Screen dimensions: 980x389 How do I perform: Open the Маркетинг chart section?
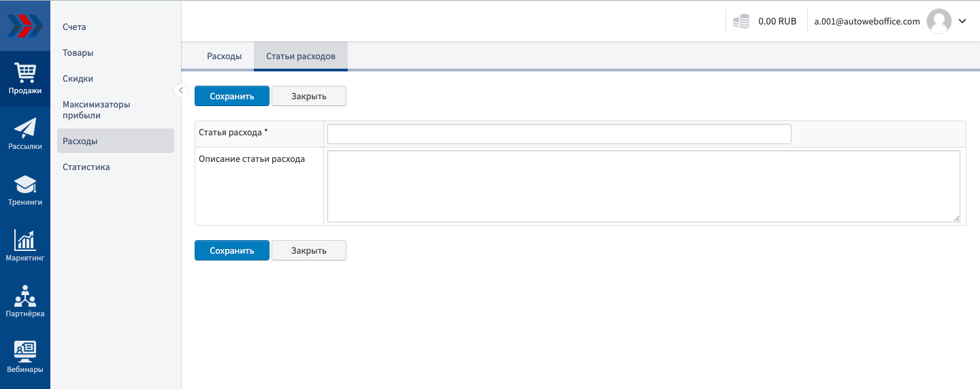point(25,246)
